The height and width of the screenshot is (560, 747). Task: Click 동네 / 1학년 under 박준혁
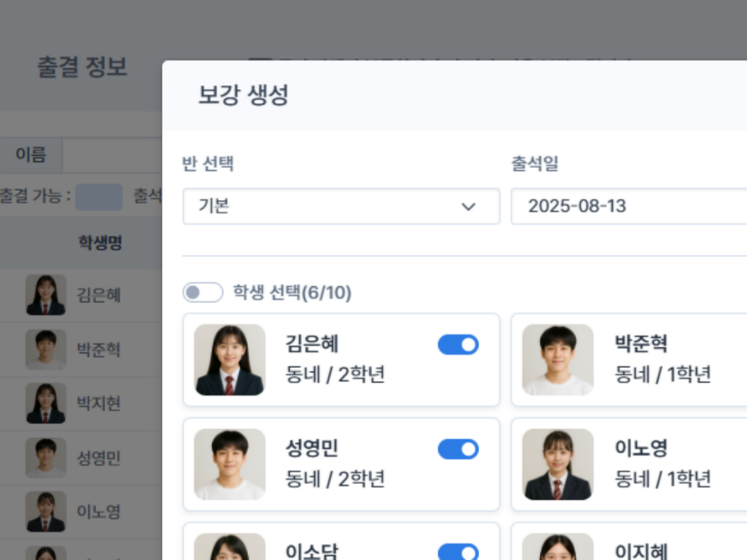[x=662, y=375]
